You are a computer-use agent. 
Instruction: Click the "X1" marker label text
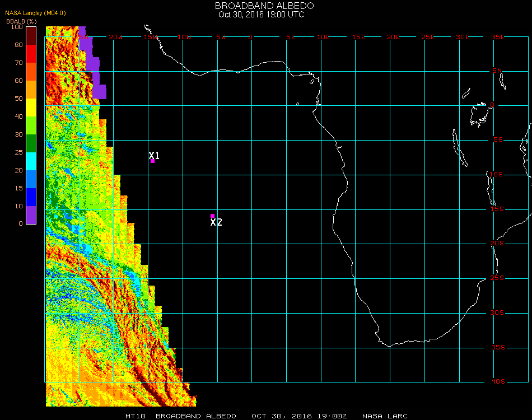coord(154,155)
